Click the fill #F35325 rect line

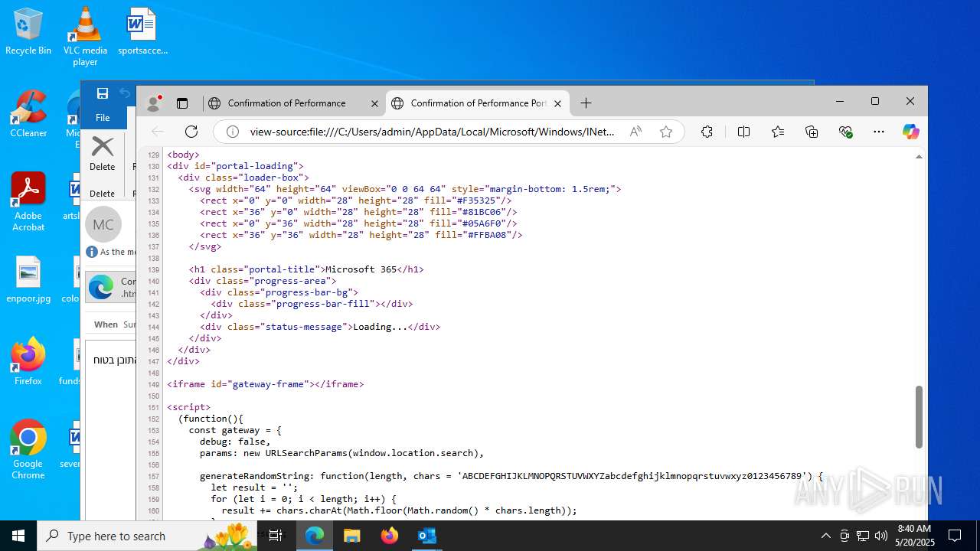pyautogui.click(x=356, y=201)
